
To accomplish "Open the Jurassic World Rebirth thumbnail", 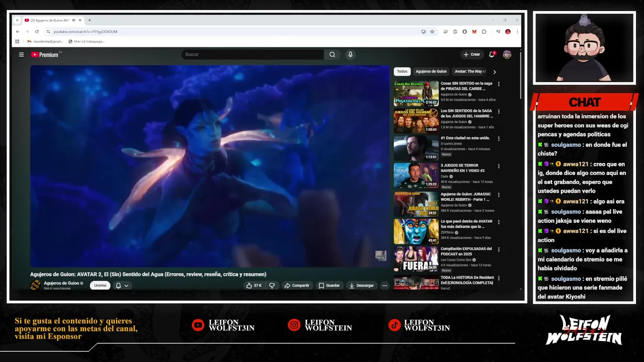I will (x=416, y=204).
